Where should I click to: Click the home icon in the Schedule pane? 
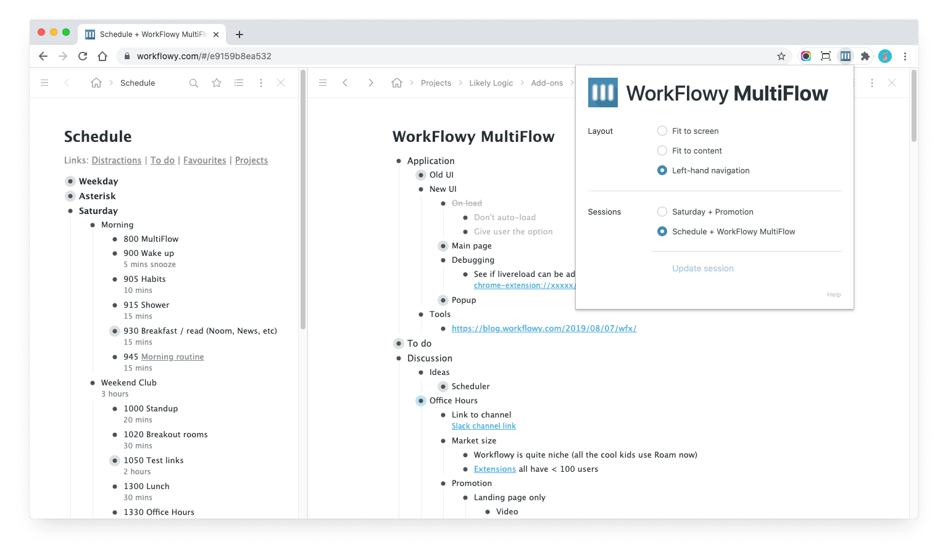[x=96, y=82]
